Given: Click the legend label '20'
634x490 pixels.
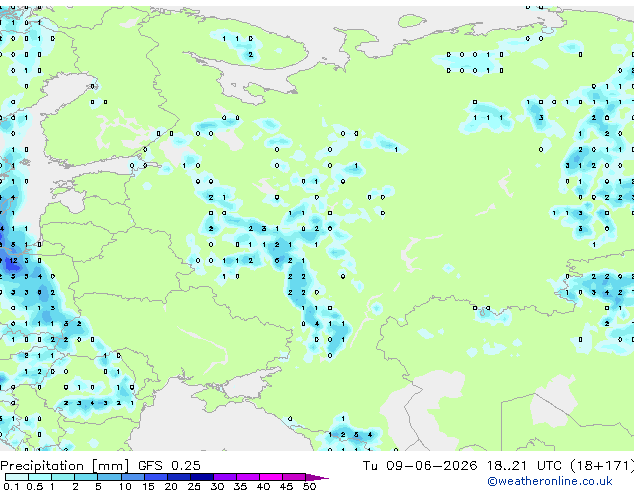Looking at the screenshot, I should pyautogui.click(x=171, y=486).
